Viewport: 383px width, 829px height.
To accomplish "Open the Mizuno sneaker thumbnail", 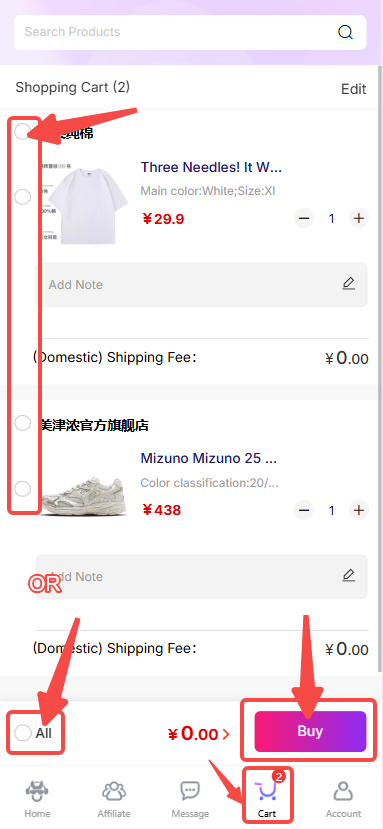I will (x=85, y=491).
